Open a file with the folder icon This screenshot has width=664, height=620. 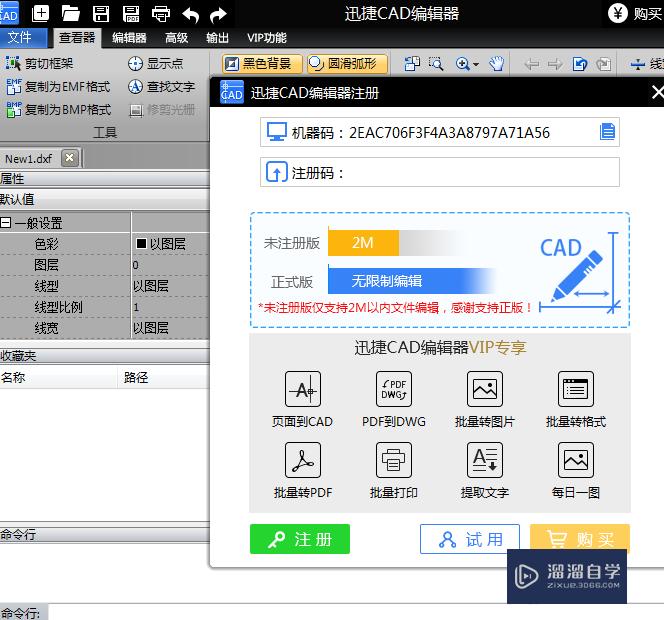pos(70,14)
